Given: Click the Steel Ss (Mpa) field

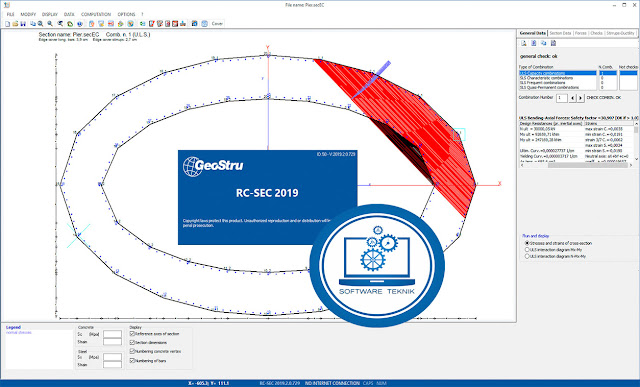Looking at the screenshot, I should pyautogui.click(x=112, y=357).
